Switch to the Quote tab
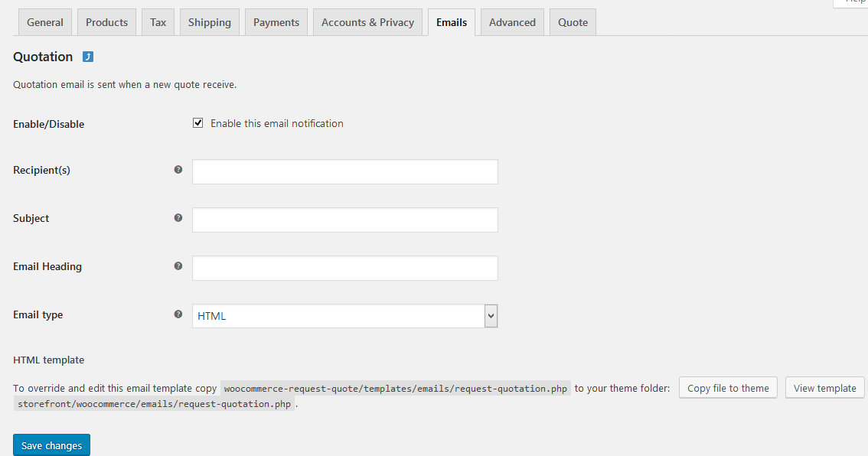The width and height of the screenshot is (868, 456). [573, 22]
